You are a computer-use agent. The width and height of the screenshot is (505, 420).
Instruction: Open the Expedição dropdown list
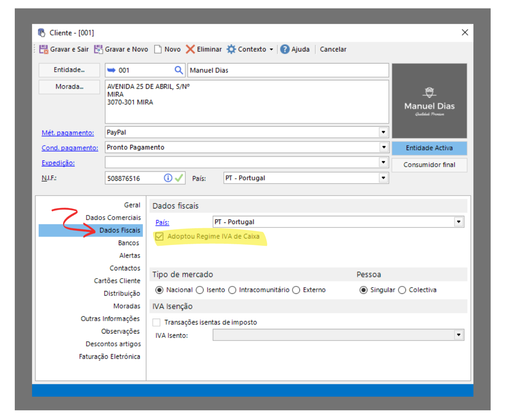(x=383, y=162)
